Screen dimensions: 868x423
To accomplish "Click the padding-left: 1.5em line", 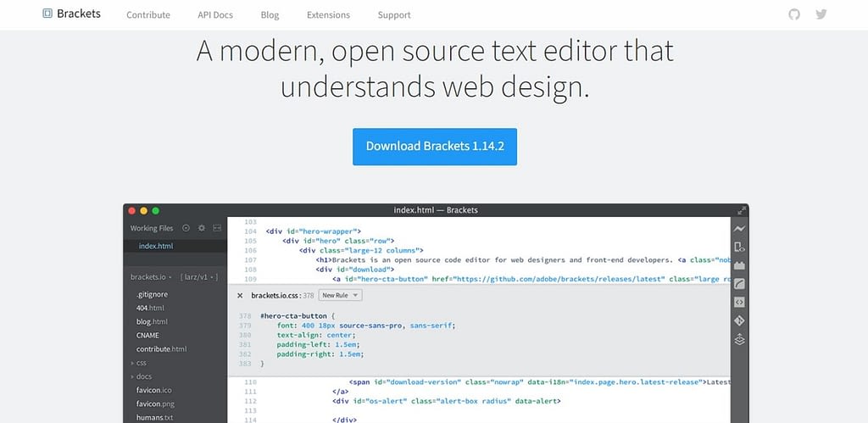I will coord(319,344).
